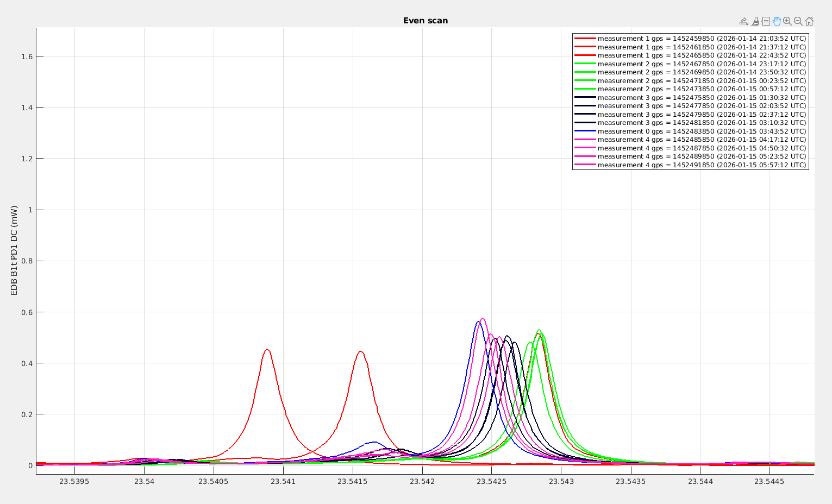Screen dimensions: 832x504
Task: Restore view with the home icon
Action: pos(809,21)
